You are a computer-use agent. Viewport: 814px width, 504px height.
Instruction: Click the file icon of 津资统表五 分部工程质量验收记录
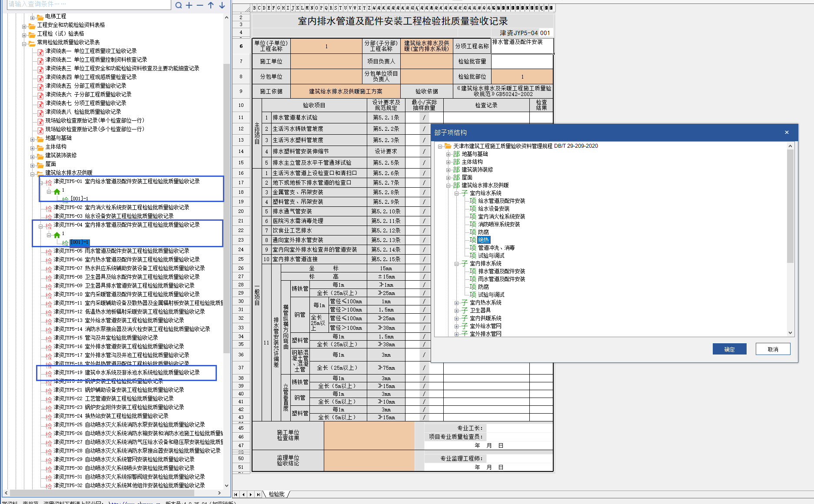pos(40,86)
